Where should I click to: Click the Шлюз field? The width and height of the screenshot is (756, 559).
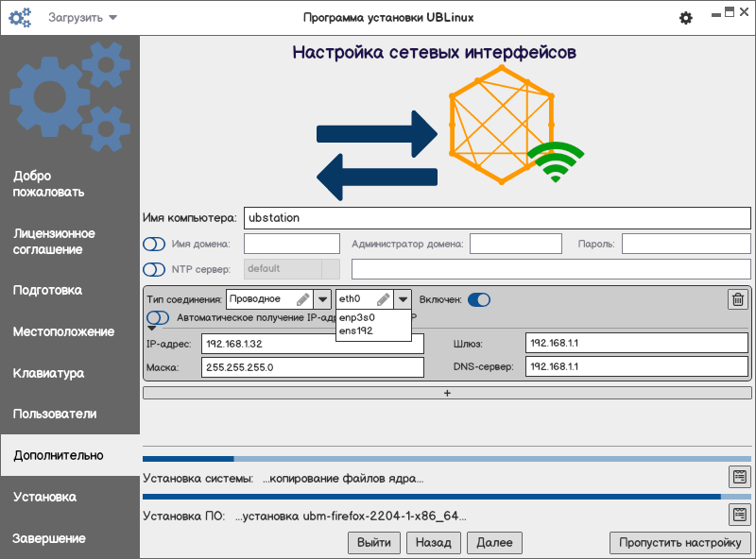click(637, 343)
